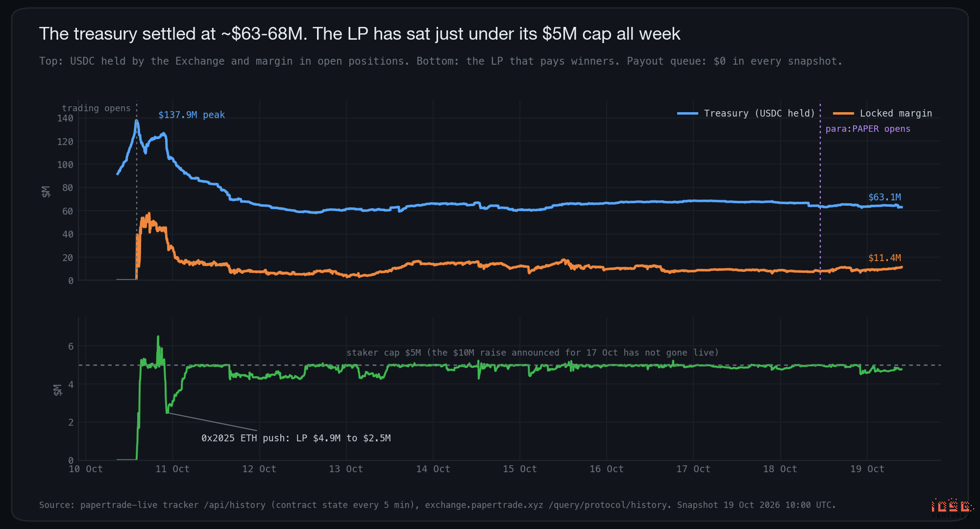This screenshot has height=529, width=980.
Task: Click the $137.9M peak annotation
Action: [x=192, y=115]
